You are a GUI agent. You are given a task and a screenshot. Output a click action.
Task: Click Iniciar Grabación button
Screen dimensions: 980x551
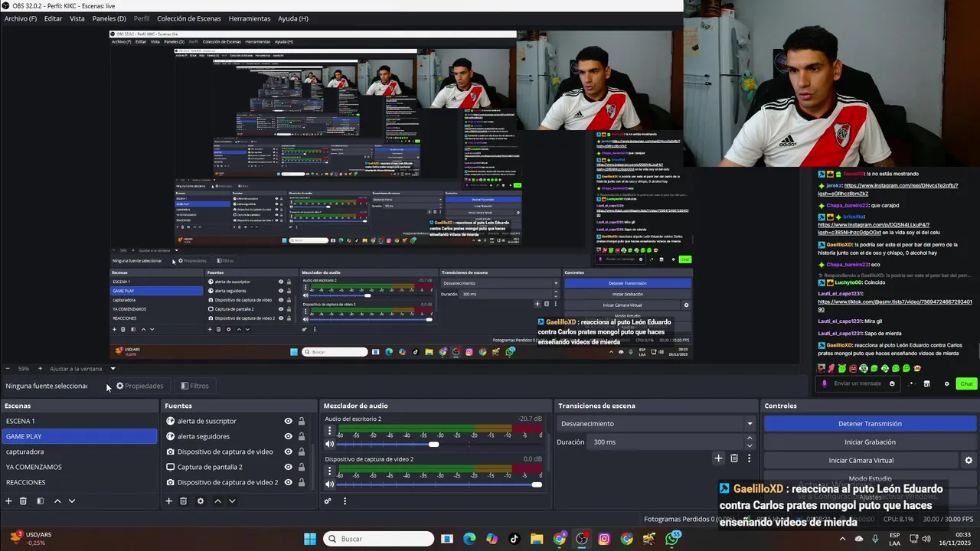click(870, 442)
